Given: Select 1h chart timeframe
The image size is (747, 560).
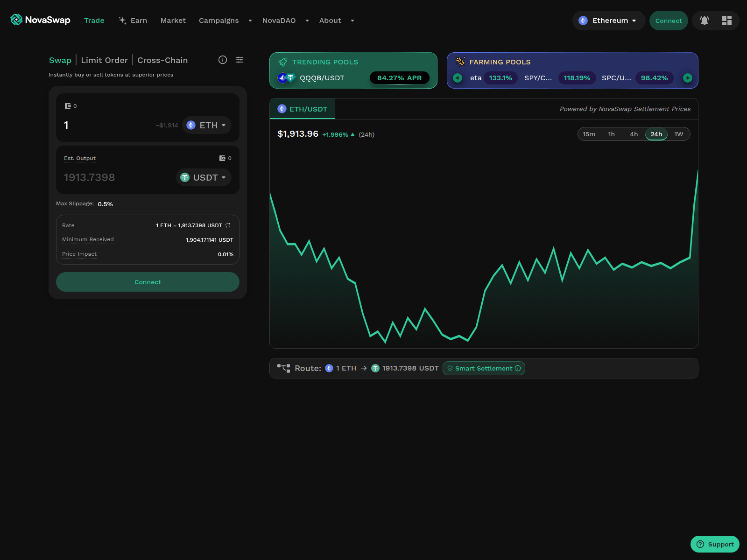Looking at the screenshot, I should [x=612, y=134].
